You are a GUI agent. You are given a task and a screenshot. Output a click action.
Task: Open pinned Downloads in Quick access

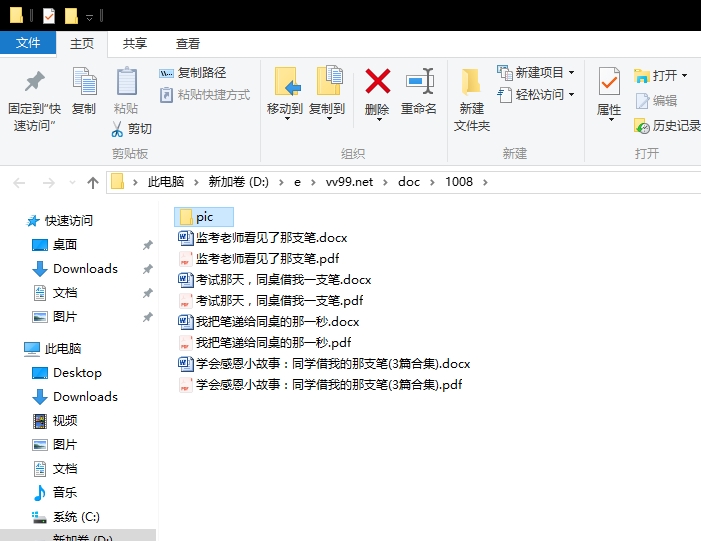click(x=75, y=269)
